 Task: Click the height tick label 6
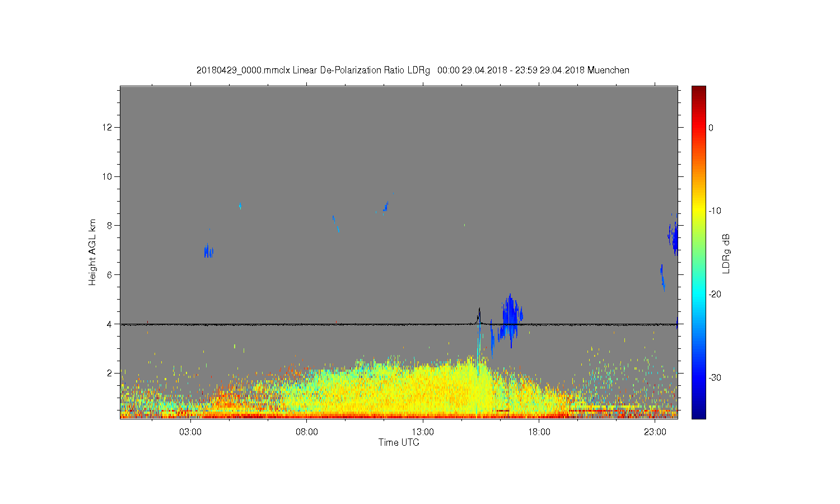pyautogui.click(x=110, y=274)
